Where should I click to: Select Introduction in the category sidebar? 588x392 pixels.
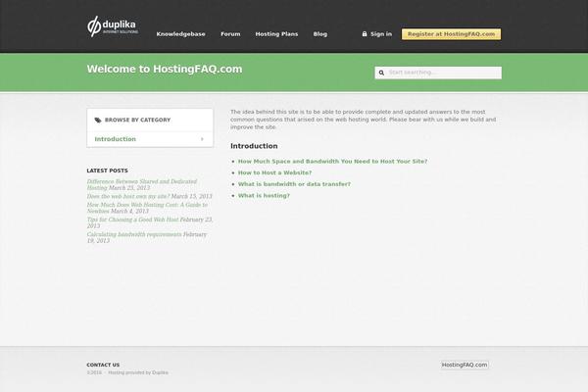point(150,139)
